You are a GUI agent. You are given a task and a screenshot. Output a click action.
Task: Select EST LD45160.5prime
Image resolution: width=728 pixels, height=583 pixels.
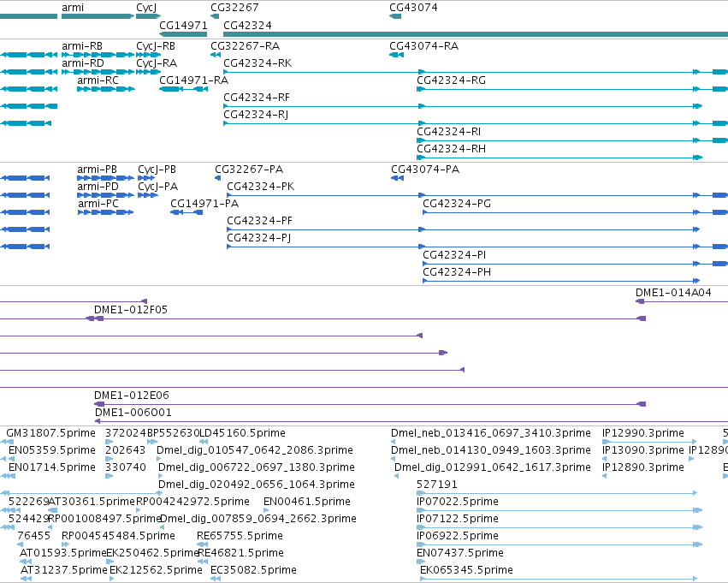[242, 434]
